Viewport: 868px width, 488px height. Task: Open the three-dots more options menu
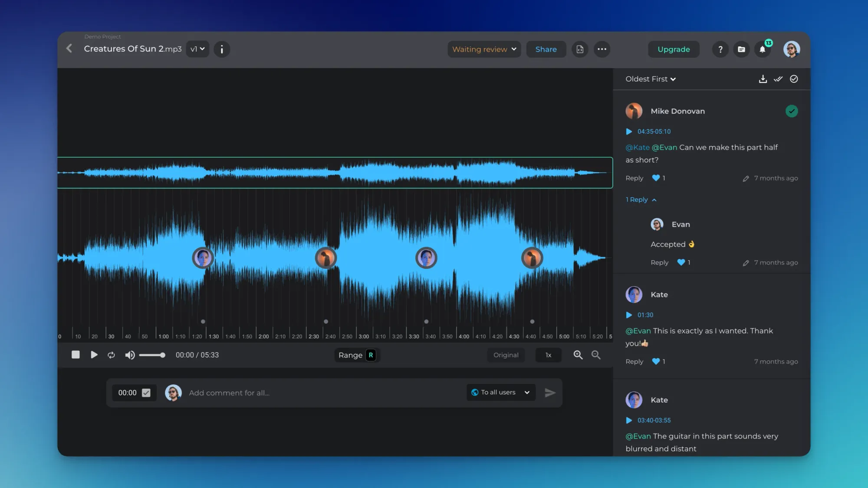[602, 49]
